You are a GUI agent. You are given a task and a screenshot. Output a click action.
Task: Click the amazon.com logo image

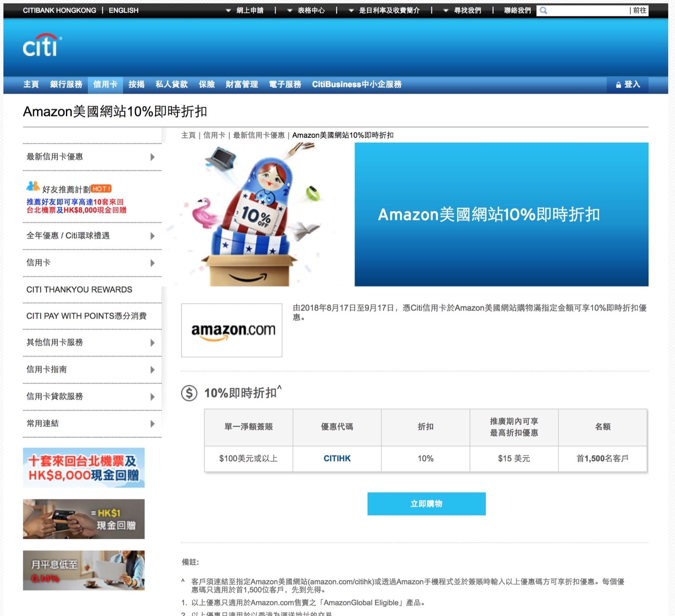point(231,330)
